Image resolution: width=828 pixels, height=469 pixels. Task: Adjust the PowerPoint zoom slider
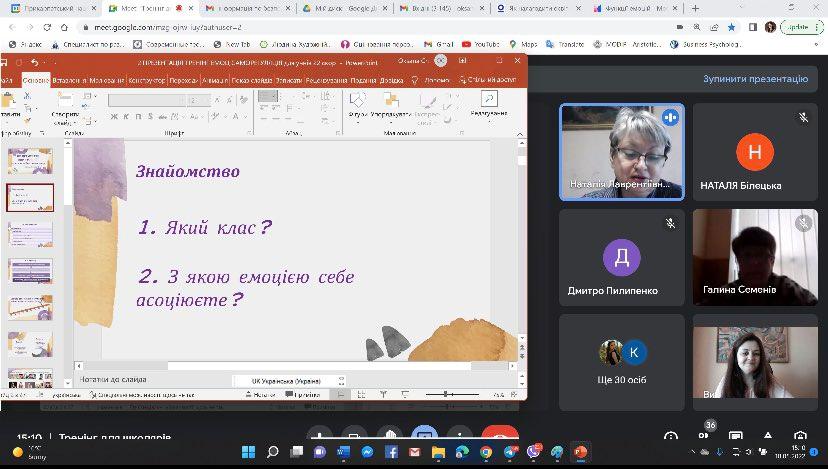tap(452, 395)
